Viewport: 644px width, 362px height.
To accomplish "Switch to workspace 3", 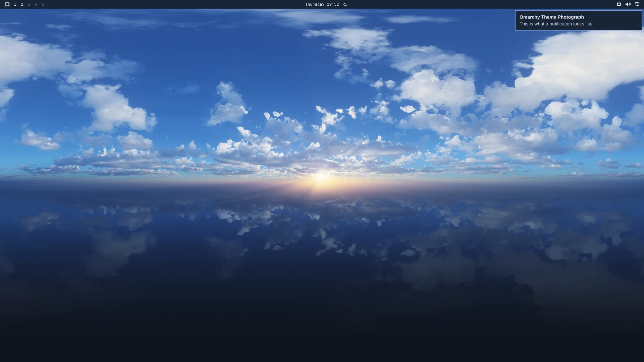I will [29, 4].
